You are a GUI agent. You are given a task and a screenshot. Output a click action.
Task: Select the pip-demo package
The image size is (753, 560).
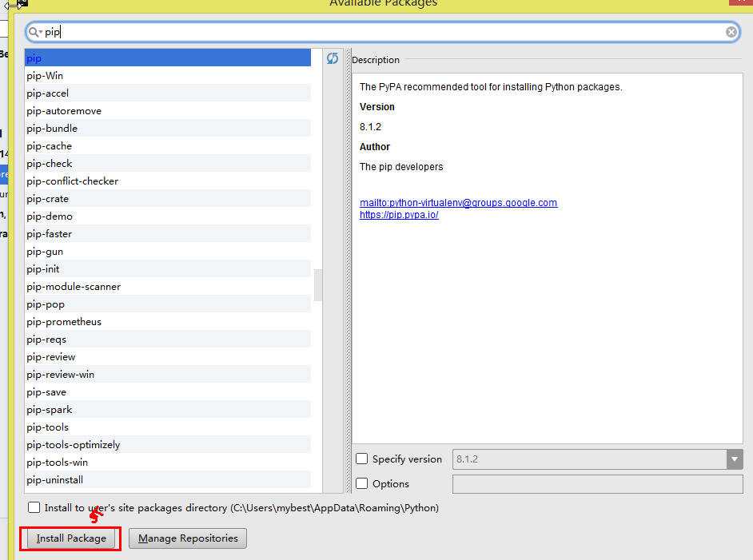click(x=168, y=216)
